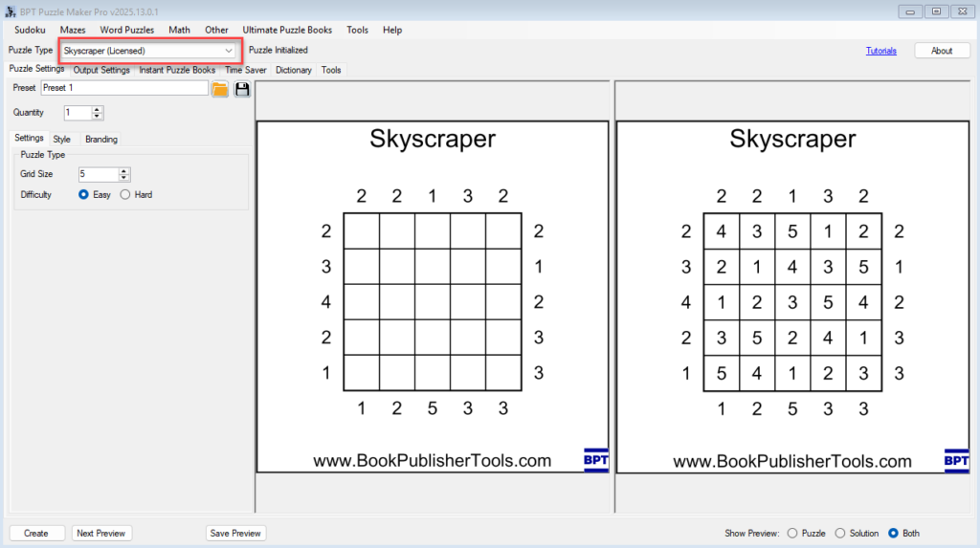Image resolution: width=980 pixels, height=548 pixels.
Task: Increase Quantity using the up arrow
Action: [97, 109]
